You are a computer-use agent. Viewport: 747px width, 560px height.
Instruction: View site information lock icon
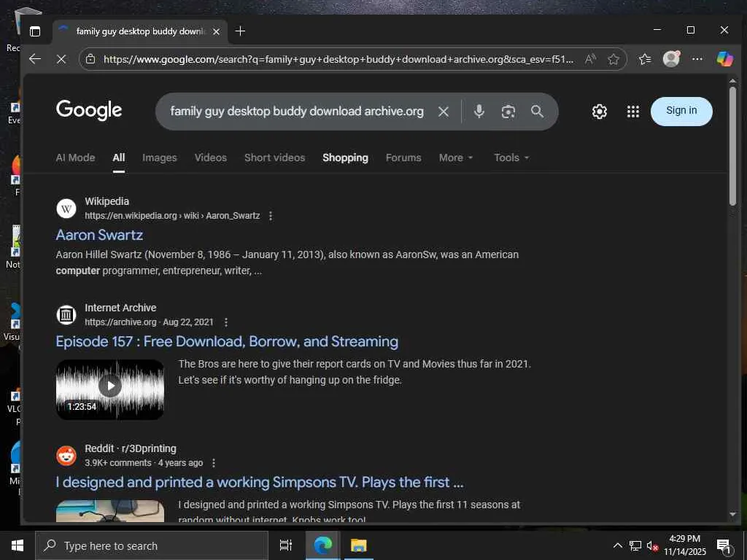90,59
